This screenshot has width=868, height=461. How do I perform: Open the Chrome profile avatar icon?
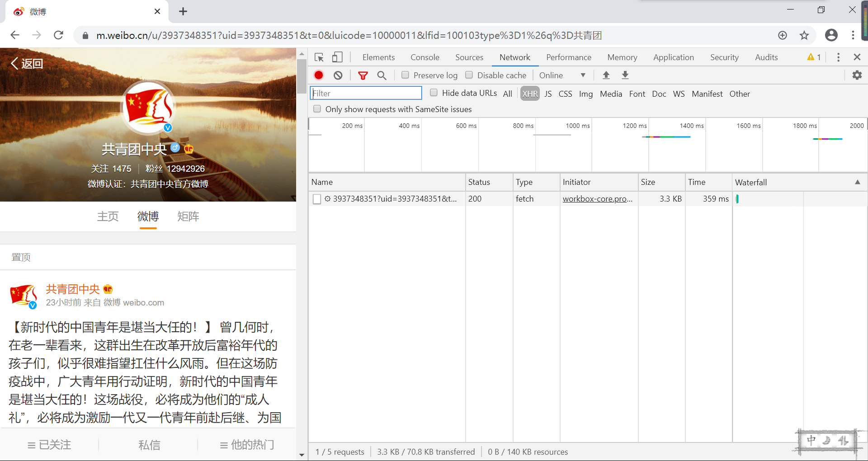coord(831,35)
